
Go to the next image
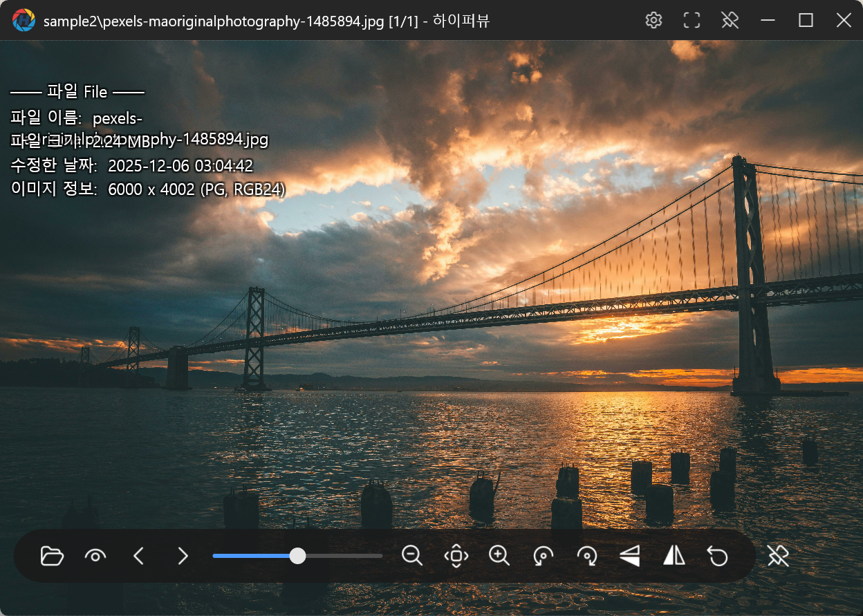[x=183, y=556]
